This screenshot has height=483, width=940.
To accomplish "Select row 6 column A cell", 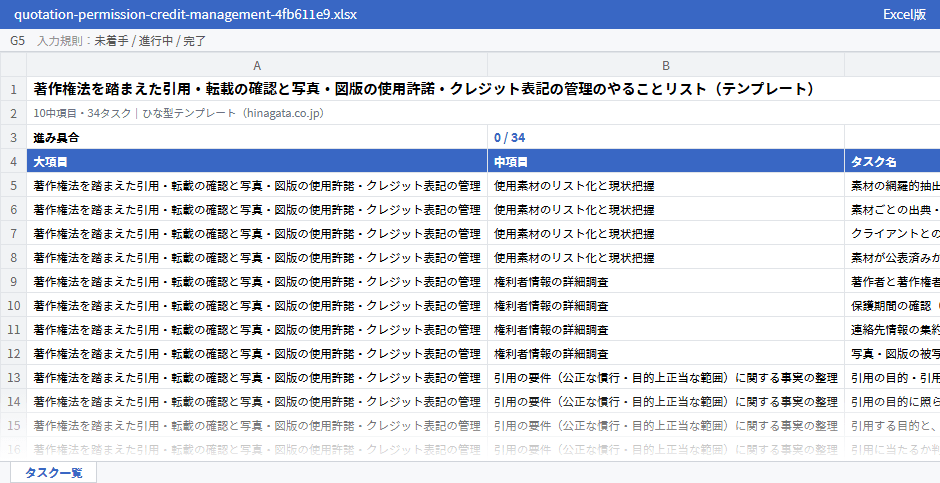I will click(257, 209).
